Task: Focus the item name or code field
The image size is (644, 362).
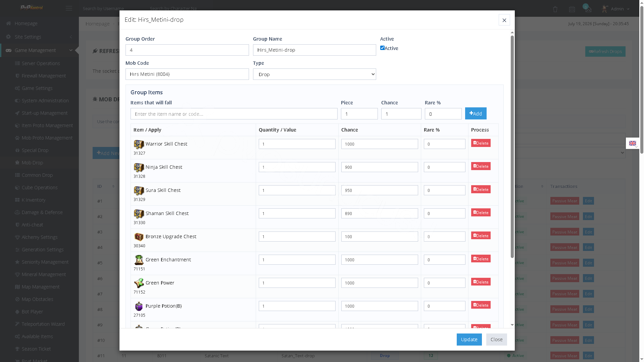Action: pyautogui.click(x=234, y=114)
